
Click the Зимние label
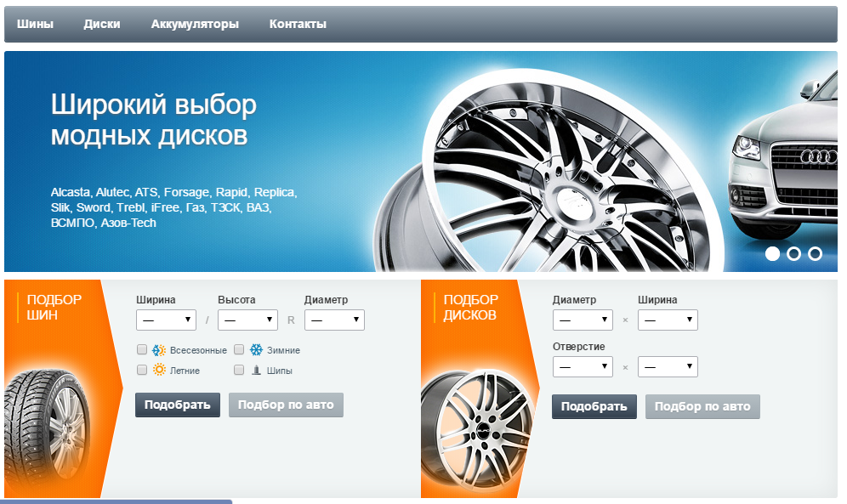coord(283,350)
